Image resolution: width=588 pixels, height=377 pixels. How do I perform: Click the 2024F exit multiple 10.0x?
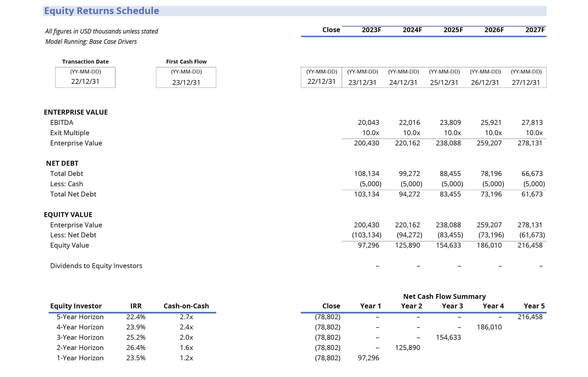(x=411, y=133)
